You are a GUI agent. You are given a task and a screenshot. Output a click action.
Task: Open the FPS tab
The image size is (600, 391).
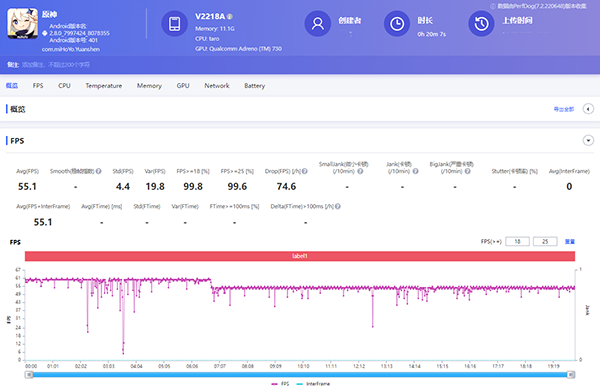(x=38, y=86)
